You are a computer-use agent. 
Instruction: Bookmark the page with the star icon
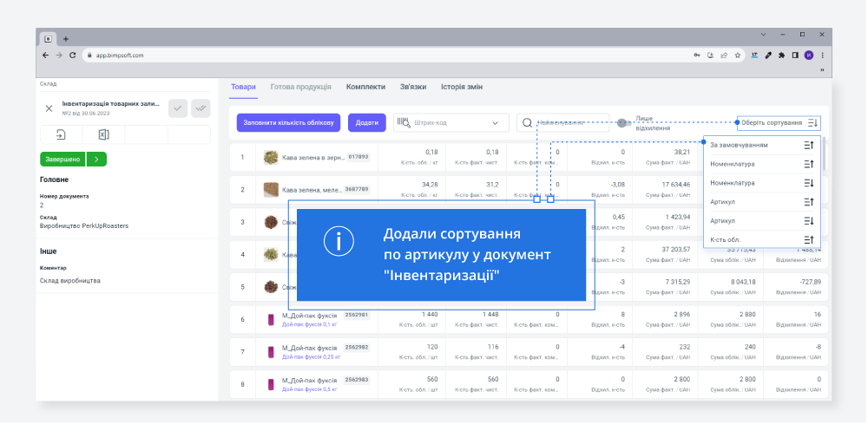[737, 55]
